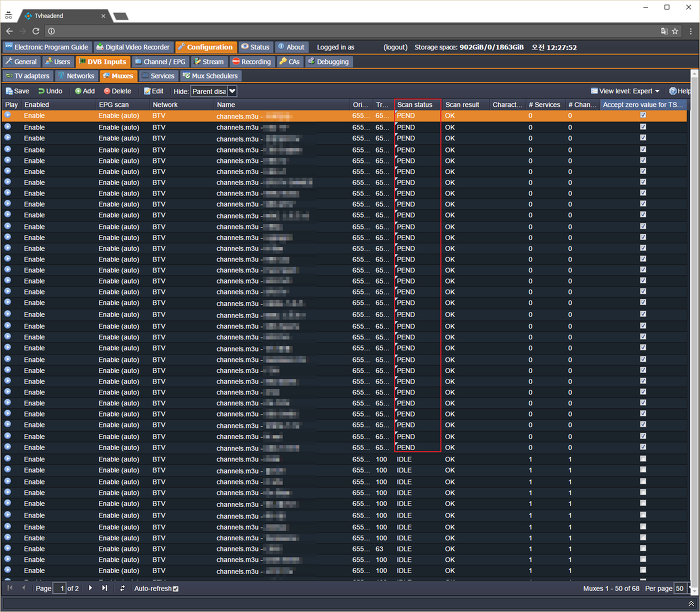Screen dimensions: 700x612
Task: Open the Digital Video Recorder tab
Action: click(133, 47)
